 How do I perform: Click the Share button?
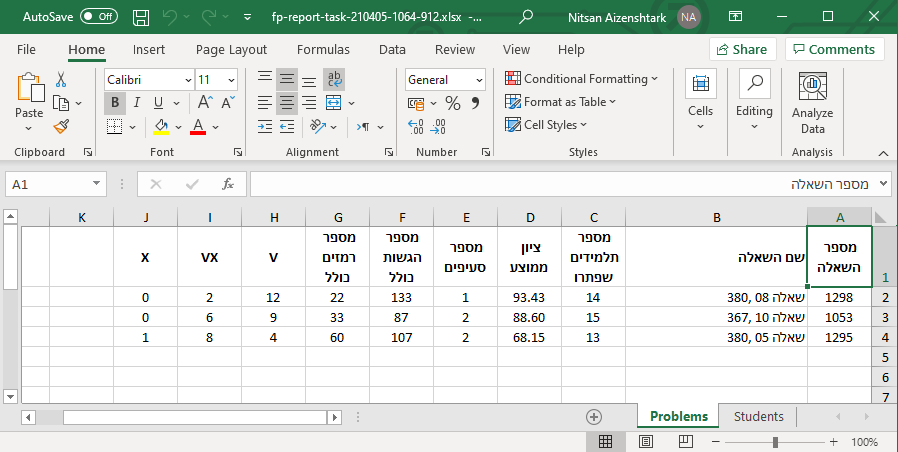coord(741,49)
